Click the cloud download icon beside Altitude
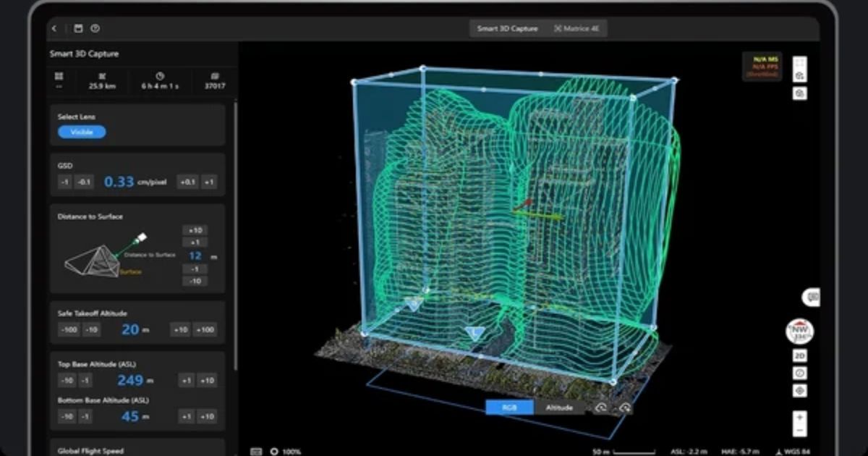The height and width of the screenshot is (456, 868). 625,408
